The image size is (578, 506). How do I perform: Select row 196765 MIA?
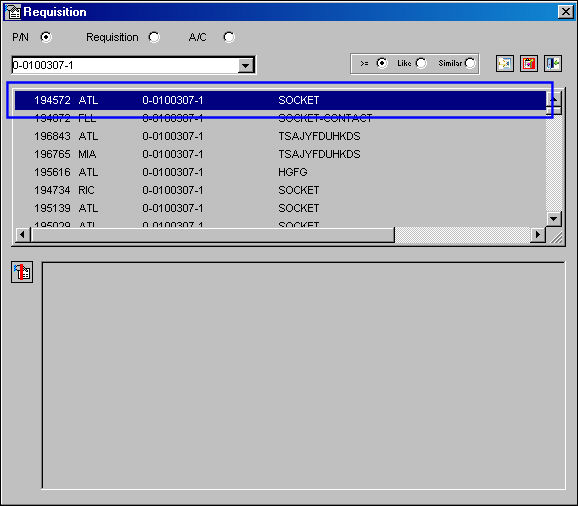(x=280, y=154)
